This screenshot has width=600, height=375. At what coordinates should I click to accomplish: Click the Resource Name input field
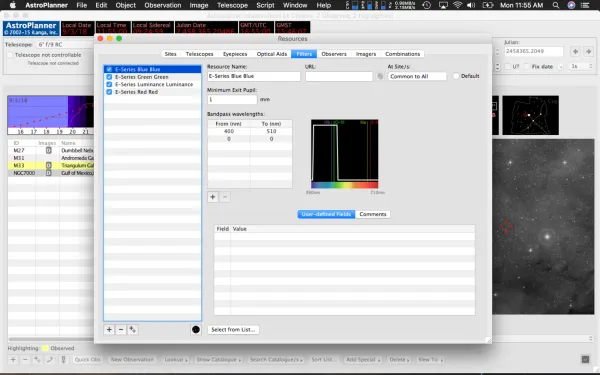(x=254, y=76)
